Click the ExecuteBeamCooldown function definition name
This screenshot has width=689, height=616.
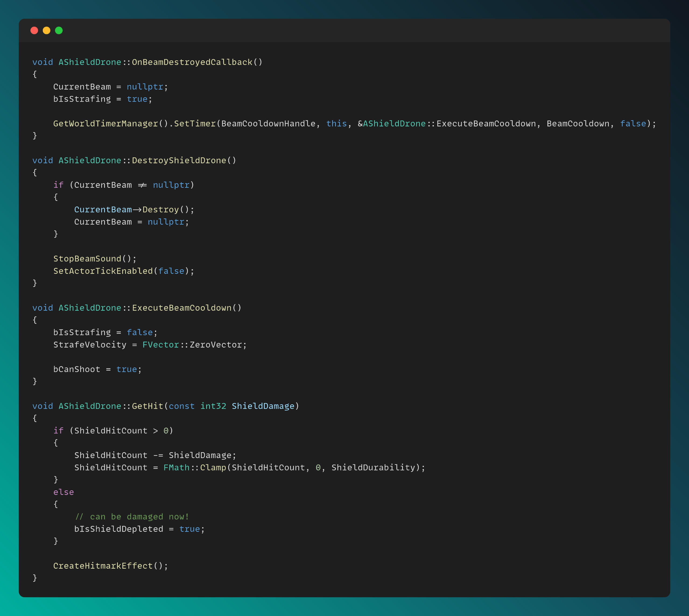181,308
